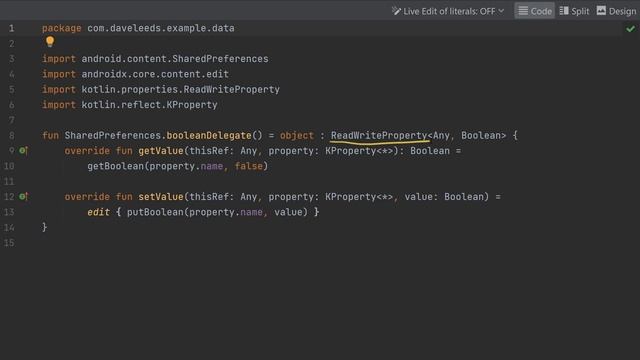This screenshot has width=640, height=360.
Task: Click the override gutter icon beside getValue
Action: coord(24,151)
